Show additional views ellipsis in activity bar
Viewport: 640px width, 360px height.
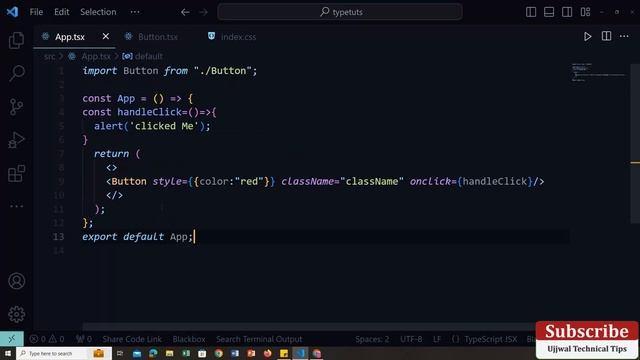(16, 206)
